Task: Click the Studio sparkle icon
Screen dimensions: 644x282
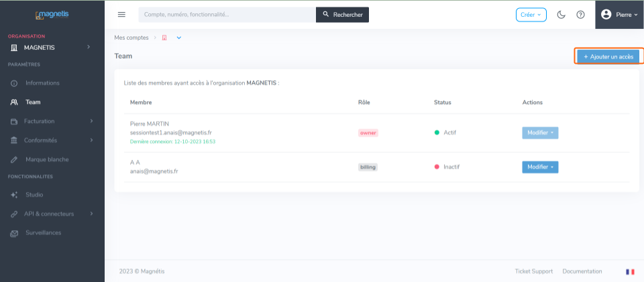Action: tap(14, 195)
